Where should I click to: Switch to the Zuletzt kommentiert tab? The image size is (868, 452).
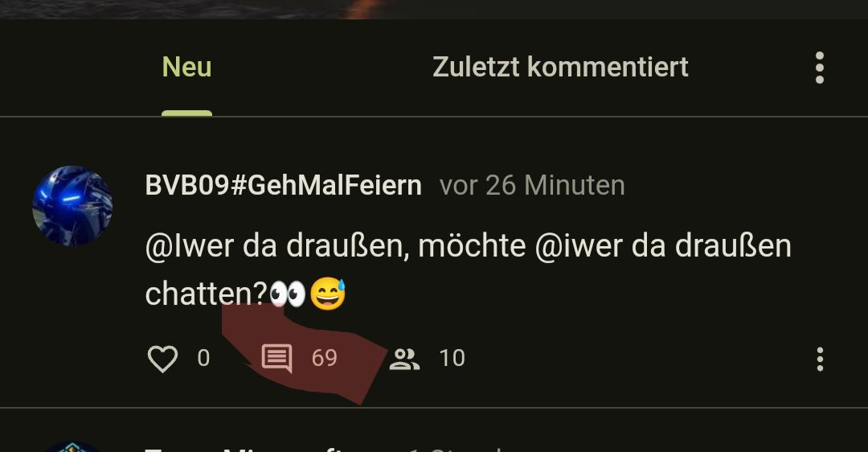click(560, 67)
